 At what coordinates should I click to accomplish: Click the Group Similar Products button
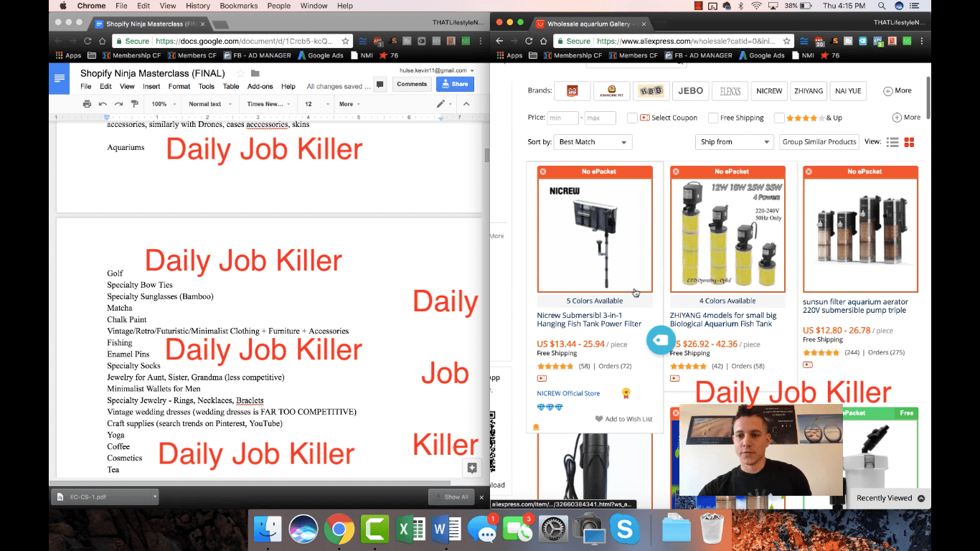(x=819, y=142)
